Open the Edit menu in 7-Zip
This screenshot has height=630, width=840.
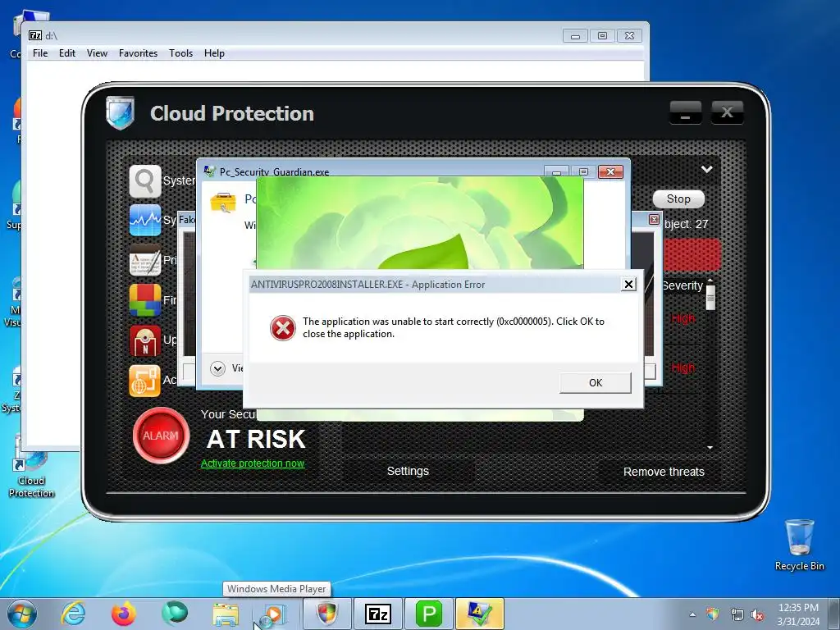pos(67,53)
